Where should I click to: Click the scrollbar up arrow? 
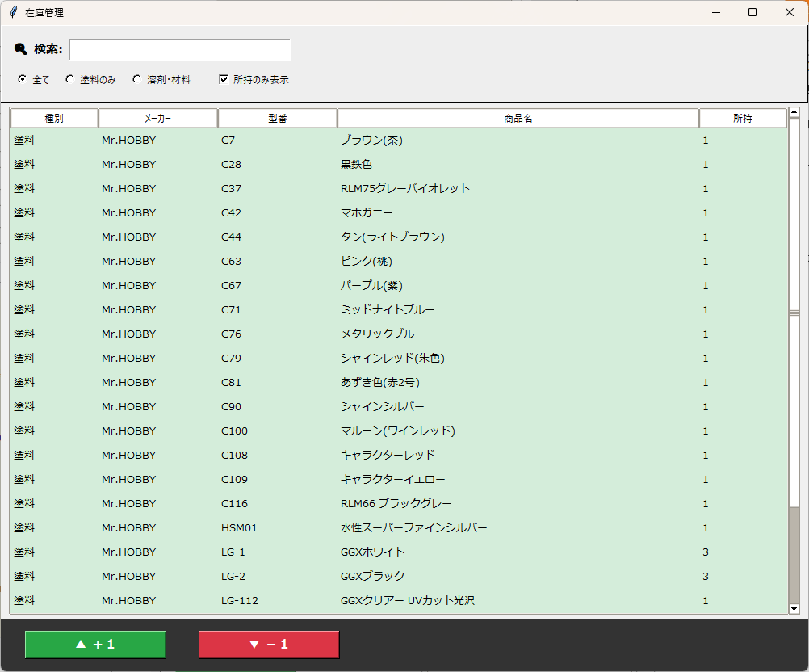click(x=794, y=113)
